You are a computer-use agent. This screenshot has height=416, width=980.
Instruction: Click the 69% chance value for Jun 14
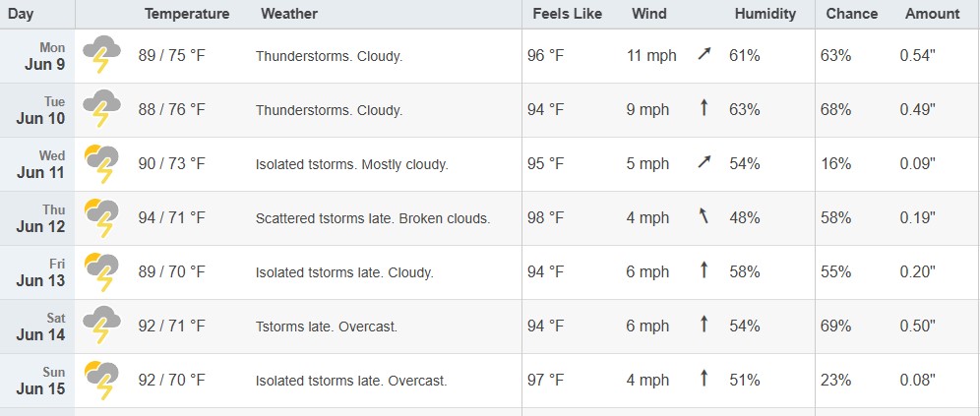(835, 327)
